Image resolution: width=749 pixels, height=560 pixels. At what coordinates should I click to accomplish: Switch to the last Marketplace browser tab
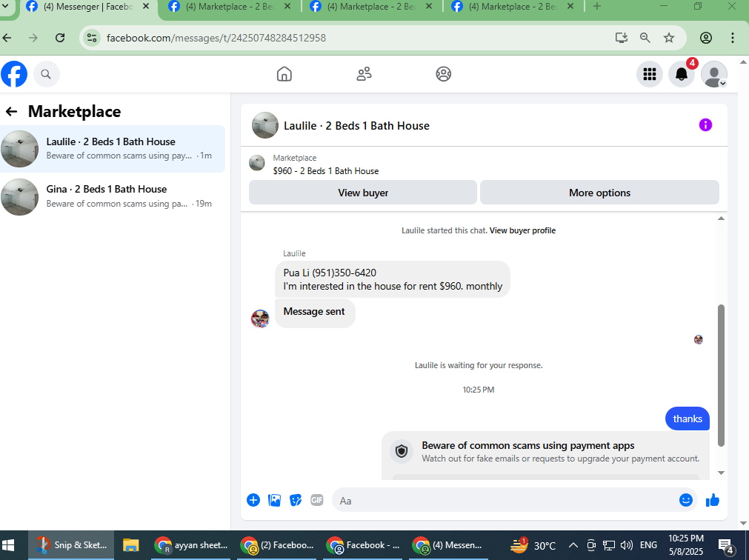(512, 7)
